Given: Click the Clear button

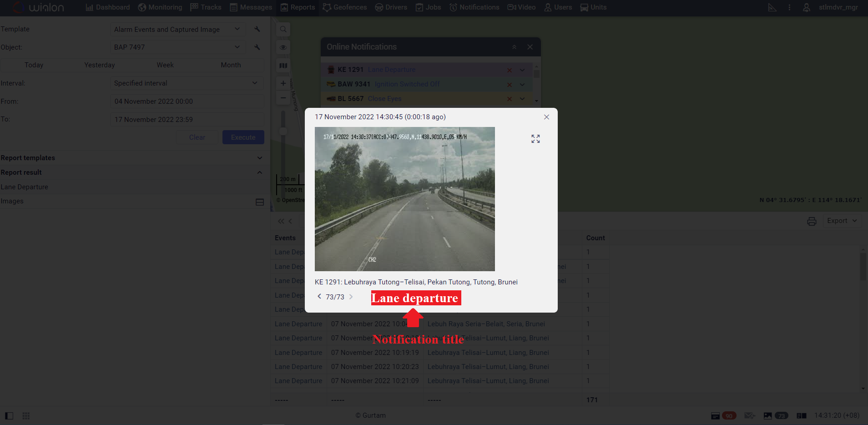Looking at the screenshot, I should tap(197, 137).
